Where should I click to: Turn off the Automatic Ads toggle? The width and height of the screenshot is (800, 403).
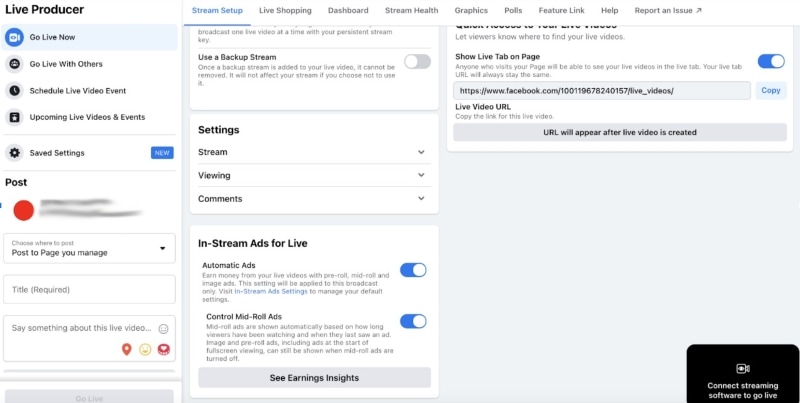(x=413, y=270)
